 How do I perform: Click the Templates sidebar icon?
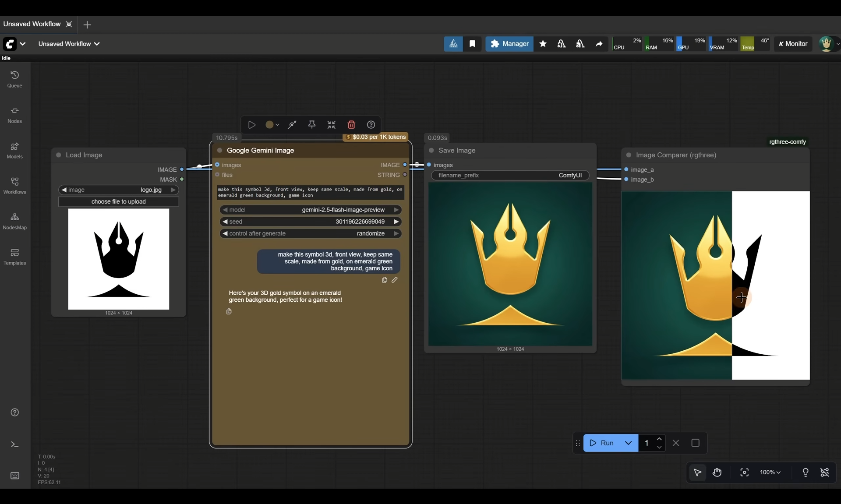coord(14,257)
